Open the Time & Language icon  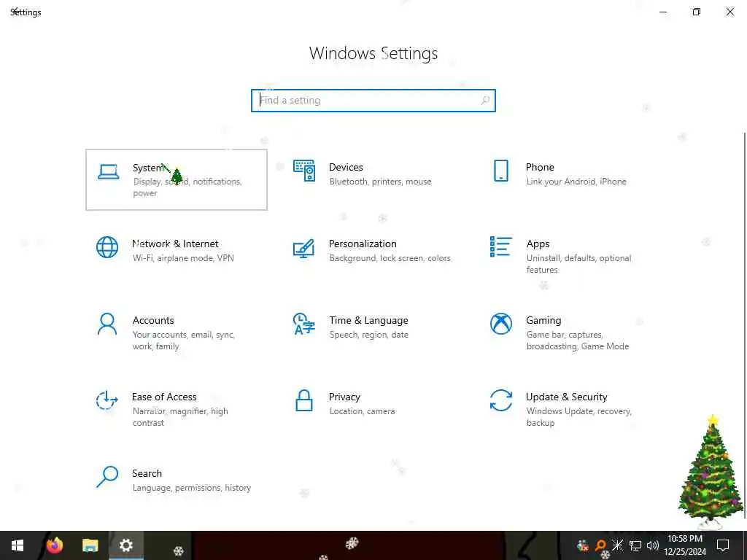(304, 324)
